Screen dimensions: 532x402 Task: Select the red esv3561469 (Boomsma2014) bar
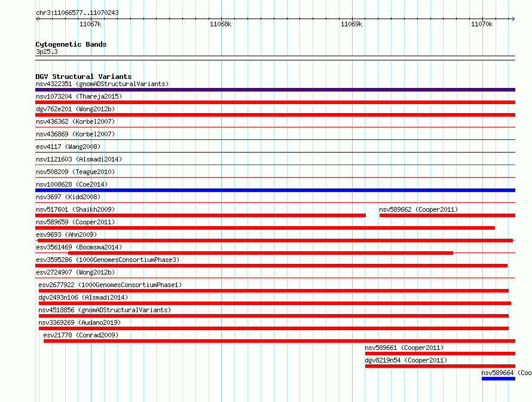tap(260, 253)
